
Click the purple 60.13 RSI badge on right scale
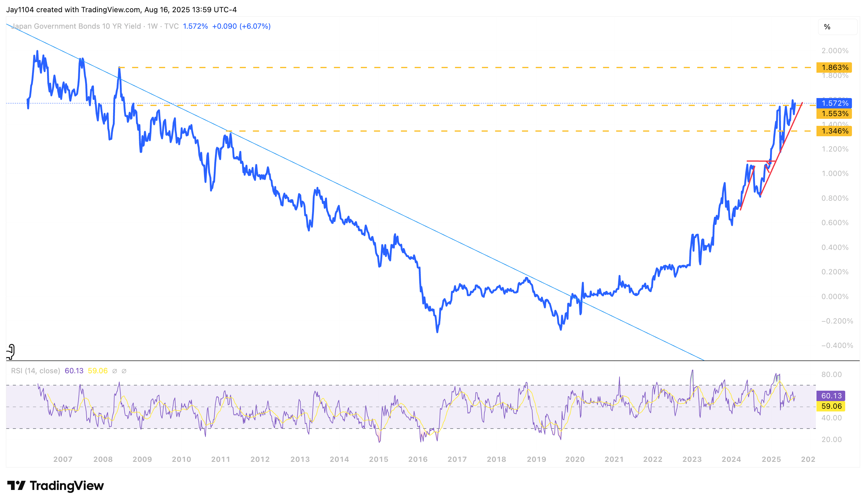click(833, 396)
